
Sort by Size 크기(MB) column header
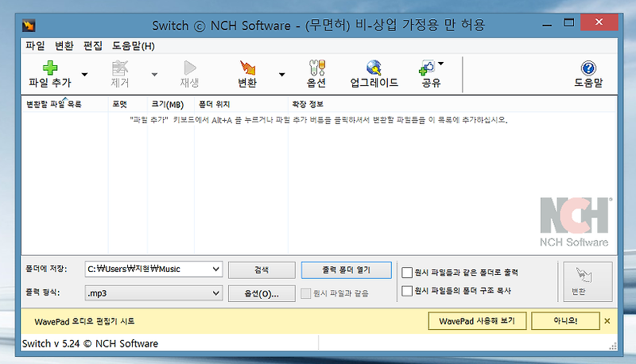click(171, 104)
